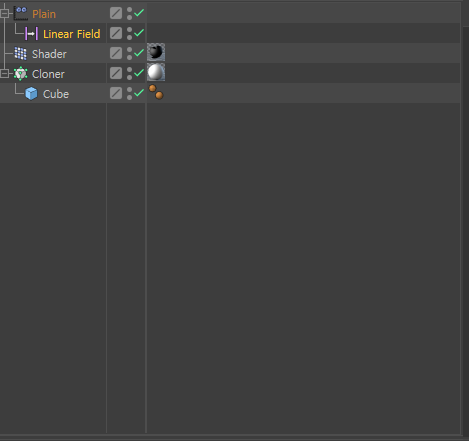Click the blue Cube primitive icon

[31, 93]
